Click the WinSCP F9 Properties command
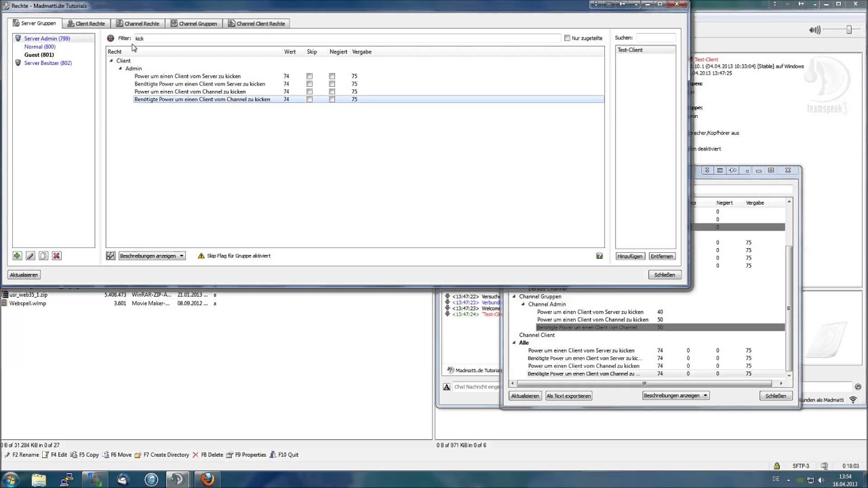868x488 pixels. point(246,455)
